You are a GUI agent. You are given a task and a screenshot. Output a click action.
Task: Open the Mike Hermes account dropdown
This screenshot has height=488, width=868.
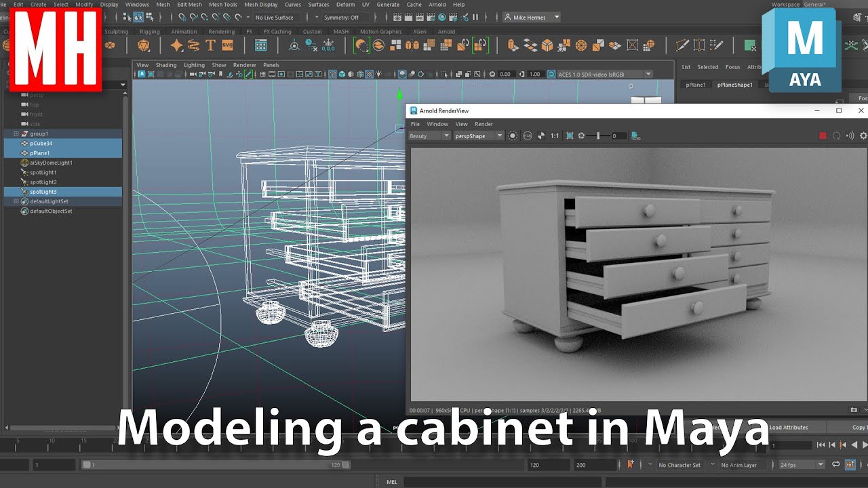coord(532,17)
